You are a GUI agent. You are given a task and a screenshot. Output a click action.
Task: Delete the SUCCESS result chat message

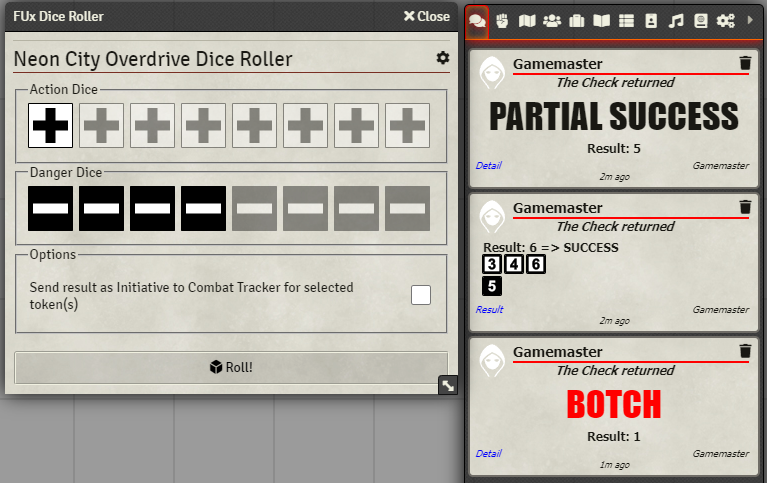tap(745, 207)
